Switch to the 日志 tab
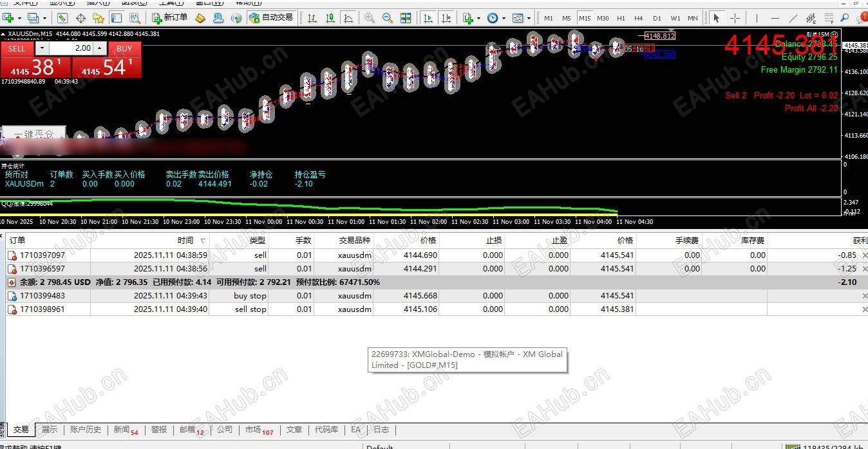The height and width of the screenshot is (449, 868). click(381, 430)
